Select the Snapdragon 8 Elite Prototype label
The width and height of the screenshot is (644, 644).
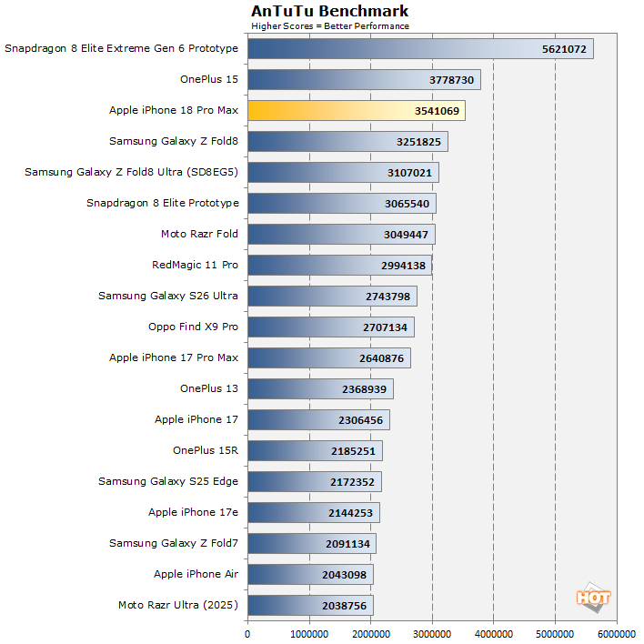(162, 204)
